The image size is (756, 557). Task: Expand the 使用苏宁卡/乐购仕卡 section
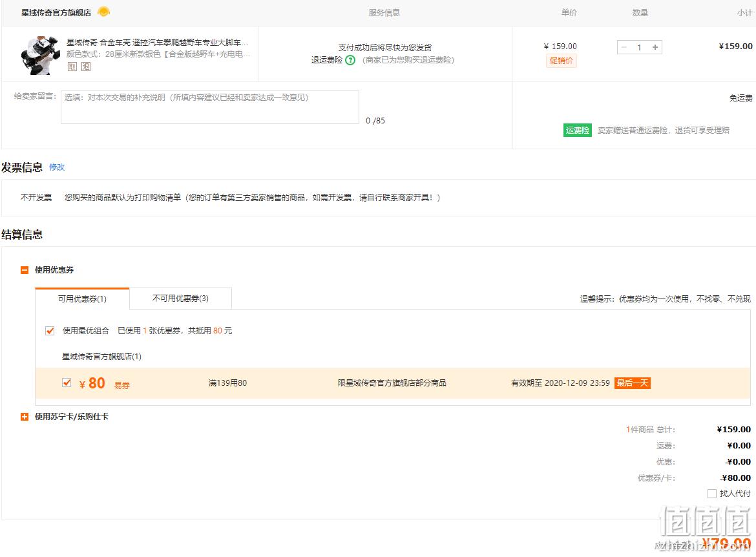[25, 417]
